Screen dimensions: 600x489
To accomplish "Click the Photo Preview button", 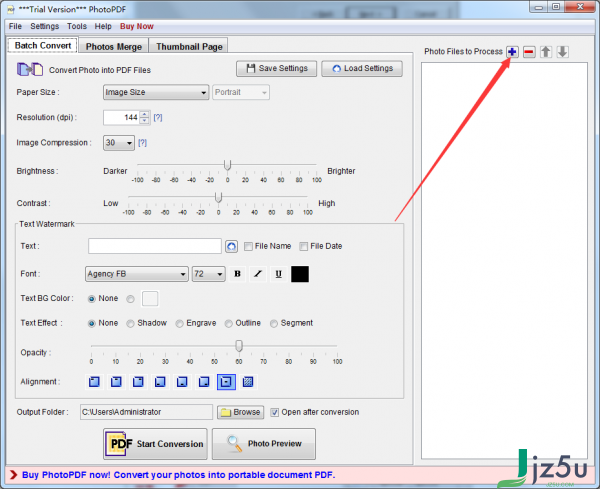I will pyautogui.click(x=264, y=444).
